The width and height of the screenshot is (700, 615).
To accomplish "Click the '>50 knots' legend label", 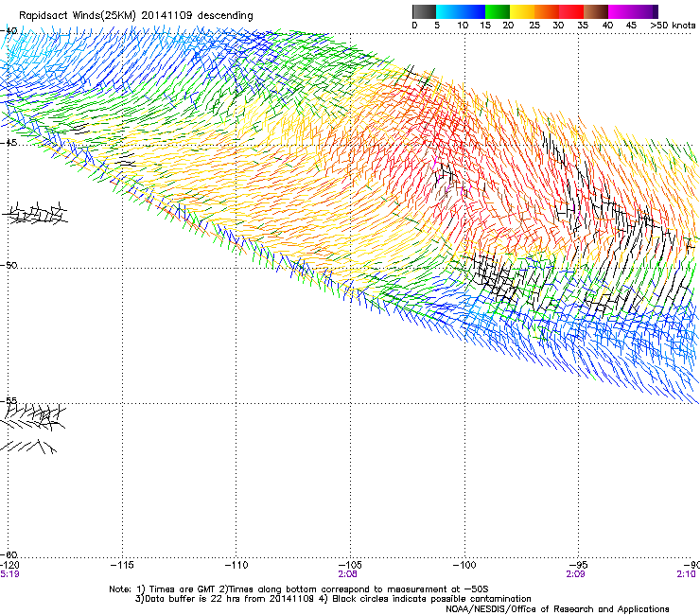I will (673, 26).
